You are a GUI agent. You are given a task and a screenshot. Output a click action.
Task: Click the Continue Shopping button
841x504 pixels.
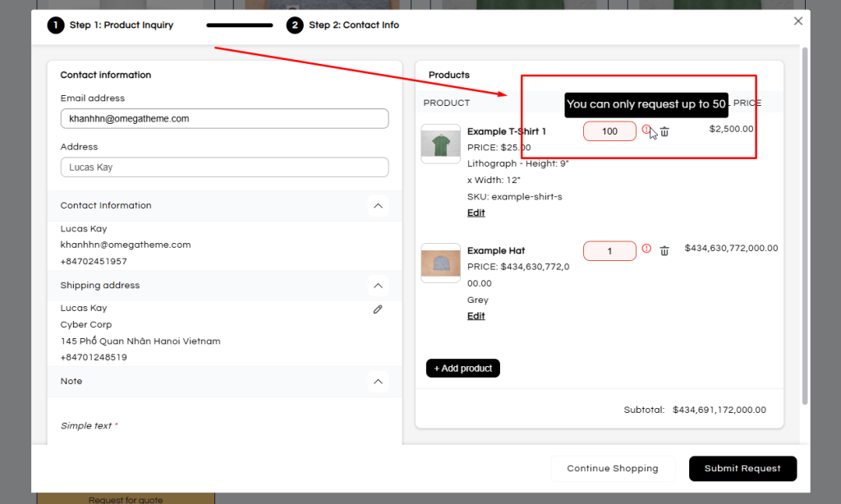pos(613,468)
